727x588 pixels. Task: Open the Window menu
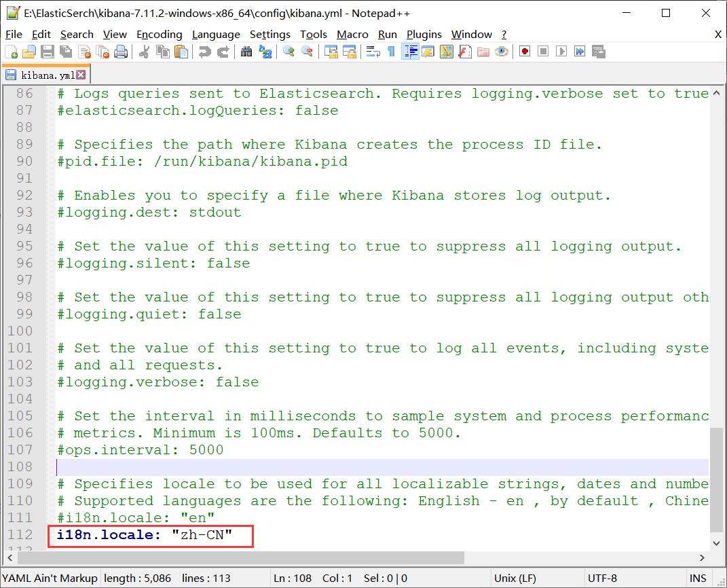click(x=472, y=35)
